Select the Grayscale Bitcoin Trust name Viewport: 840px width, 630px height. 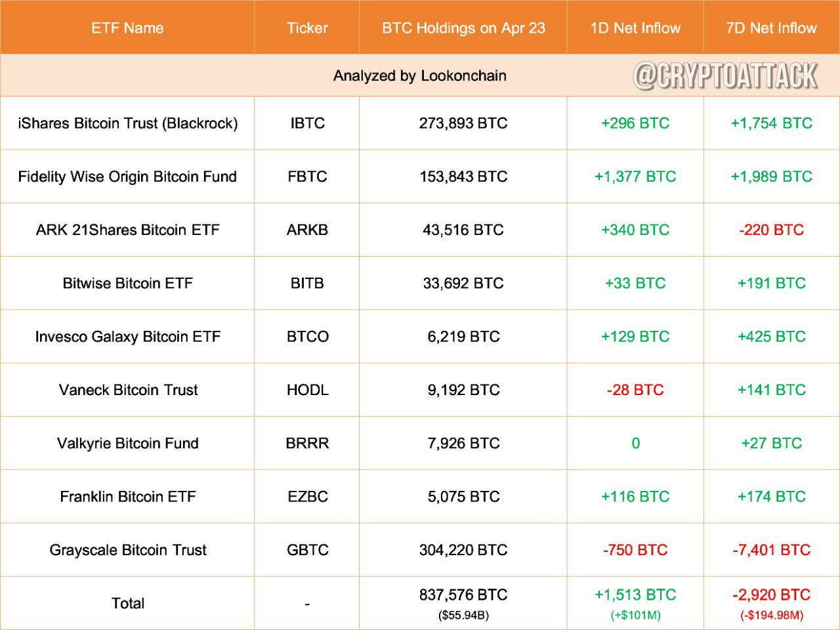pos(128,550)
